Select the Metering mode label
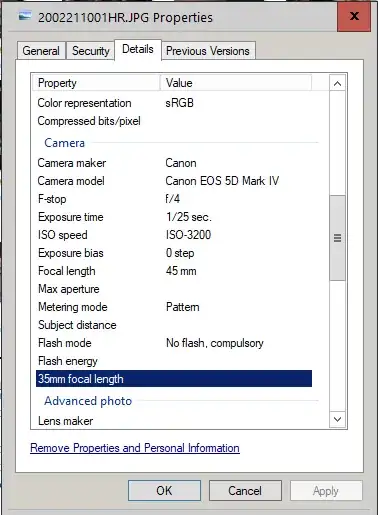 click(x=73, y=307)
